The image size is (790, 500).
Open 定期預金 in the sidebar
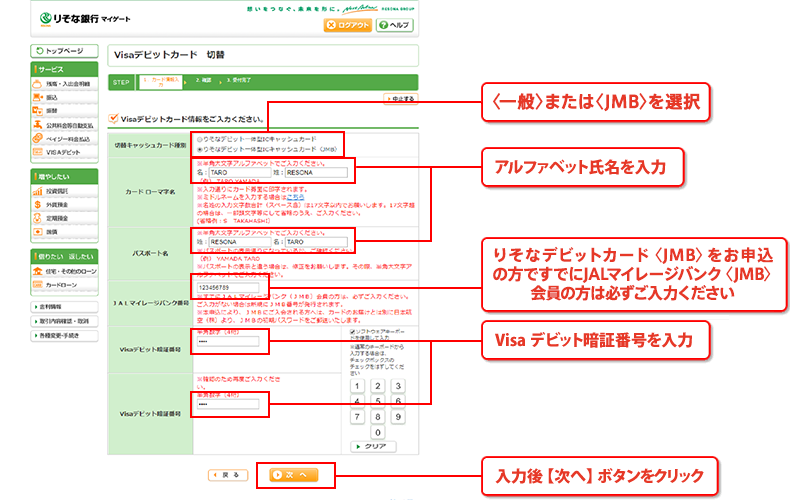click(x=64, y=219)
